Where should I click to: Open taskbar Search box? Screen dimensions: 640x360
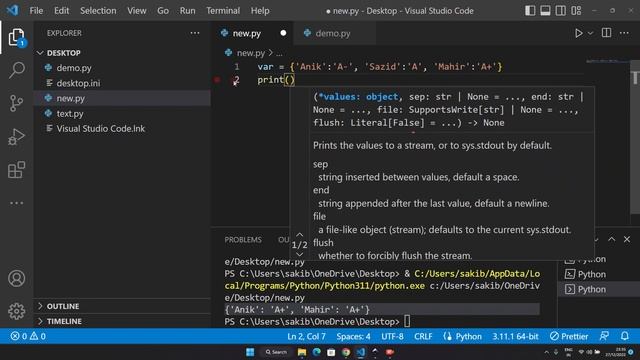click(x=276, y=352)
